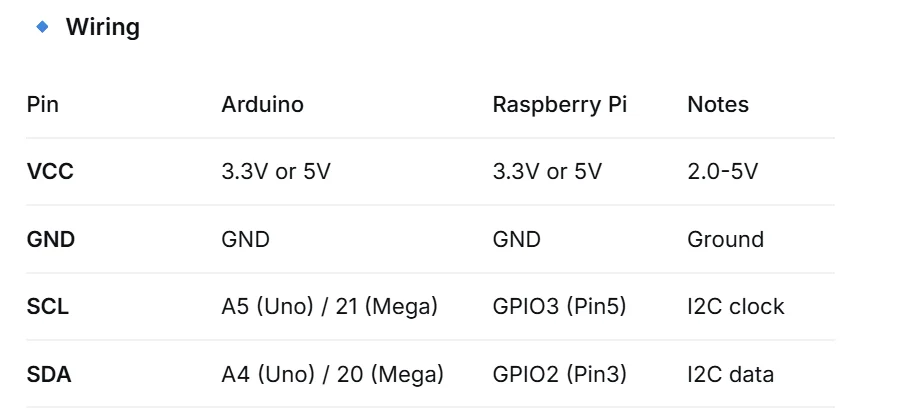The width and height of the screenshot is (906, 411).
Task: Click the Pin column header
Action: [43, 105]
